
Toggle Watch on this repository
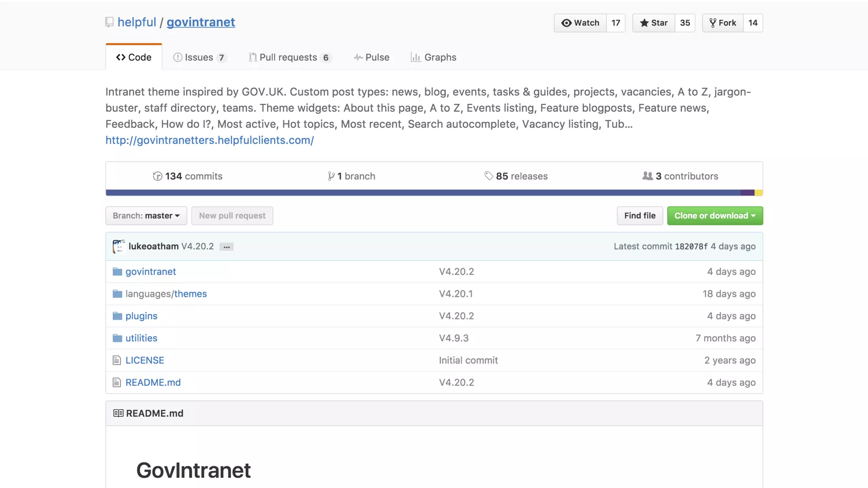[x=580, y=23]
